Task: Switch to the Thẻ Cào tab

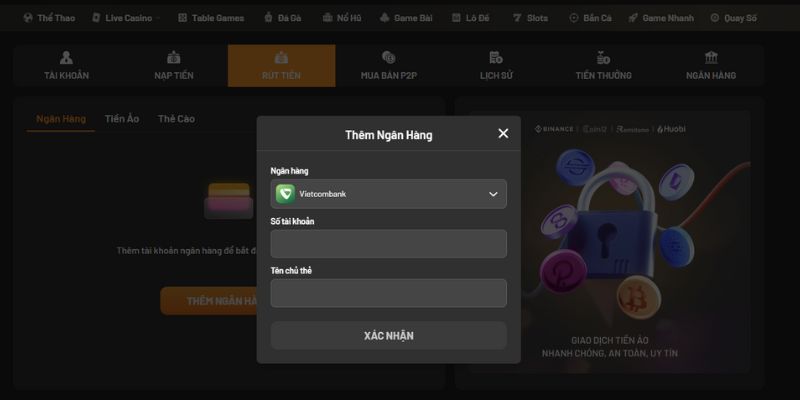Action: tap(176, 119)
